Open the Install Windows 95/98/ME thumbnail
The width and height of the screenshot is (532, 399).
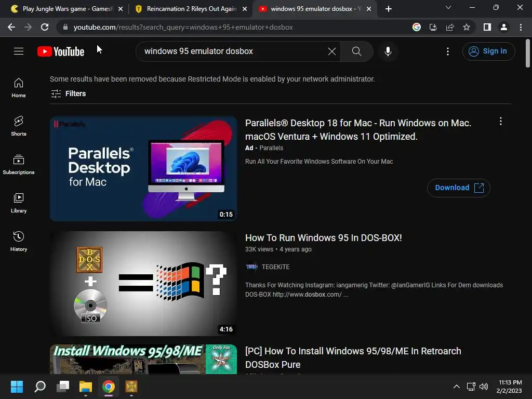143,360
